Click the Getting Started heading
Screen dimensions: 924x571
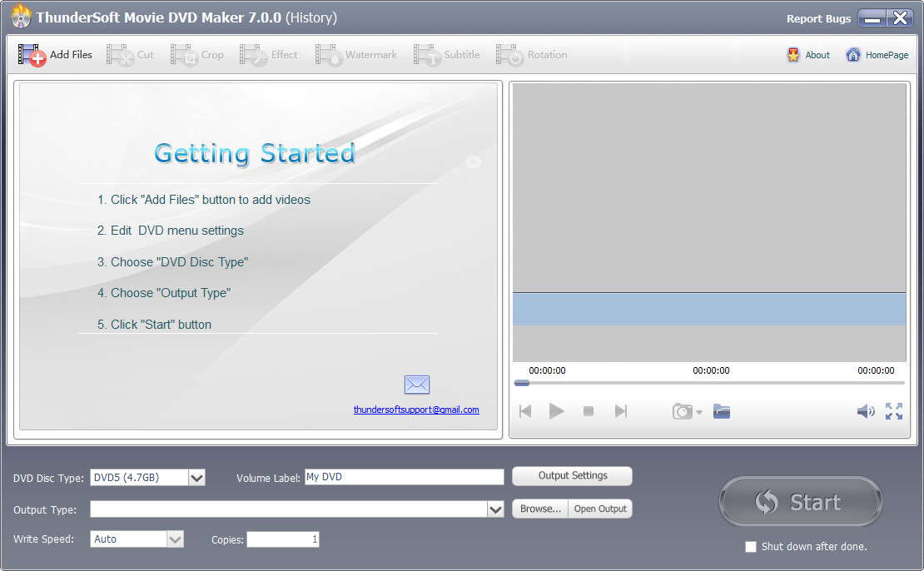tap(255, 153)
